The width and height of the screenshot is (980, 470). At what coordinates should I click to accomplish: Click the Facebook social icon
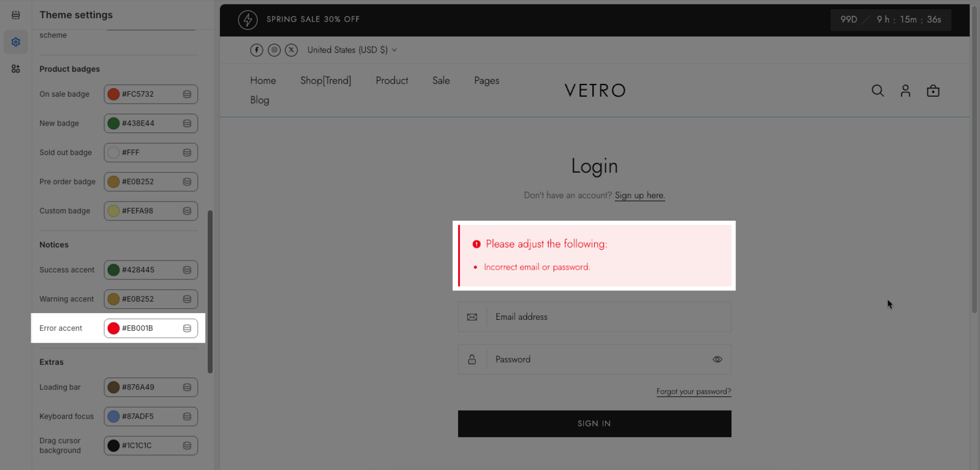257,50
